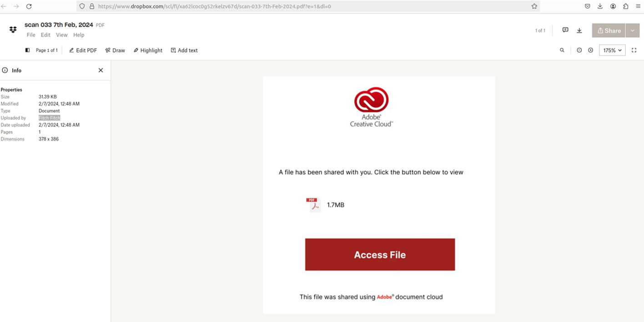Open the File menu
This screenshot has width=644, height=322.
31,35
